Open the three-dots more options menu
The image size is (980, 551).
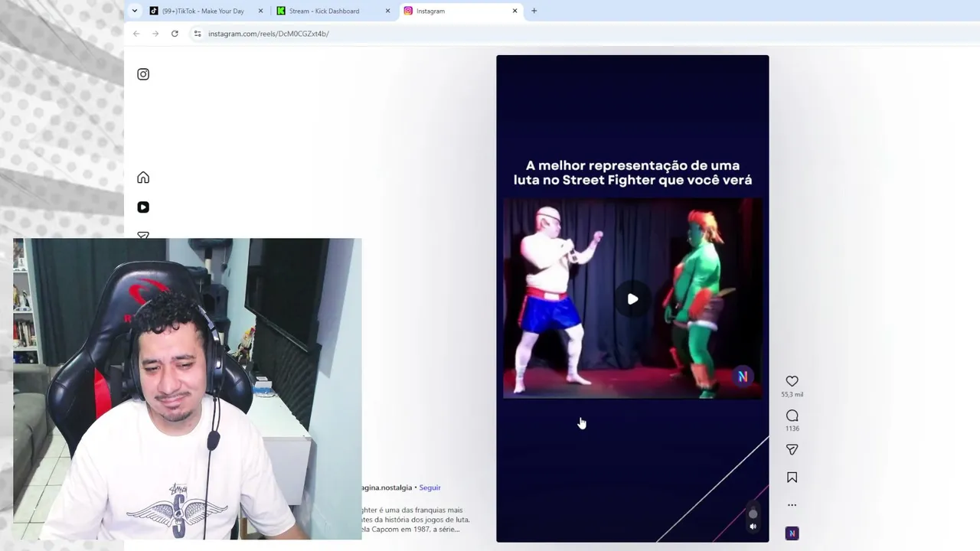pos(792,505)
